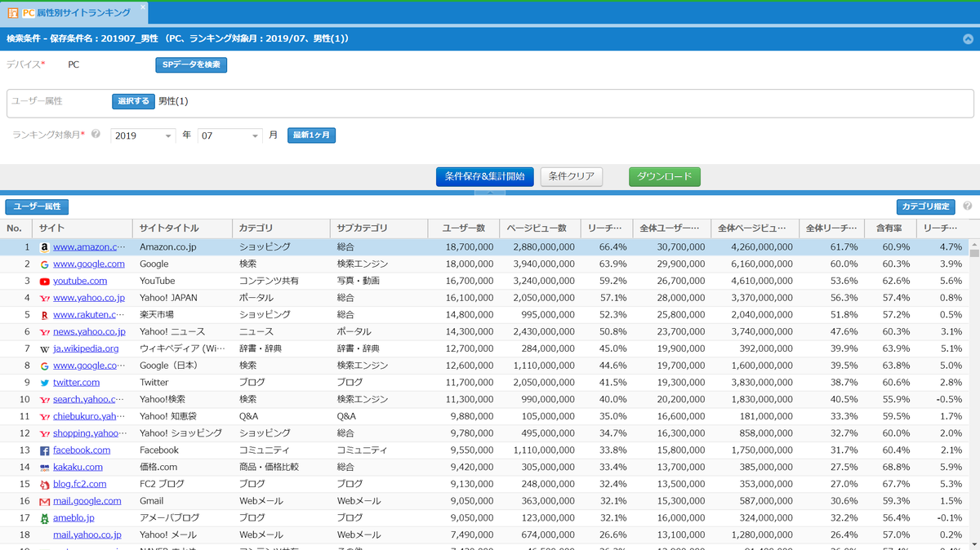980x550 pixels.
Task: Open the month dropdown showing 07
Action: [230, 136]
